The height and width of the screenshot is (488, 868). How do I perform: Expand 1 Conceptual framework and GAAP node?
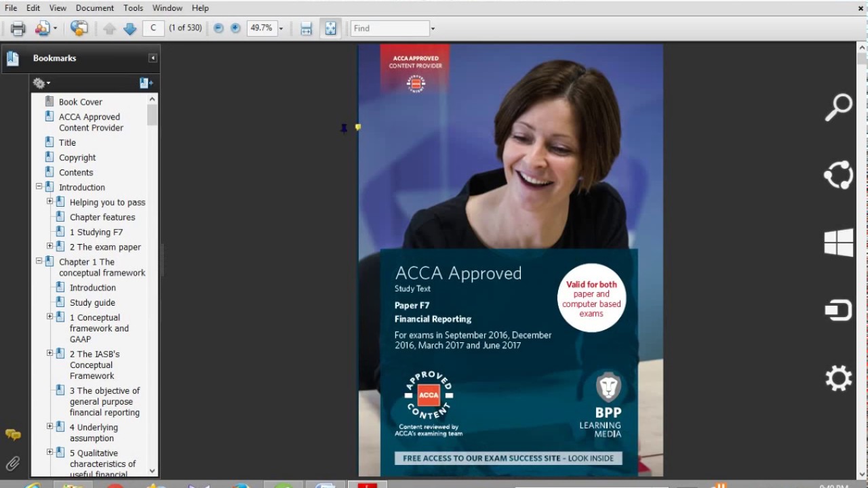pyautogui.click(x=50, y=317)
